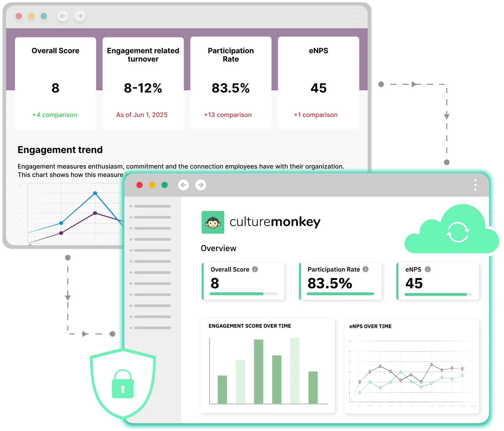504x431 pixels.
Task: Select the Participation Rate card in Overview
Action: click(341, 281)
